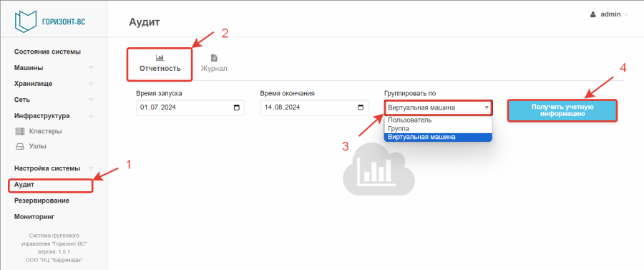Expand the Машины sidebar section
The image size is (644, 270).
coord(91,67)
